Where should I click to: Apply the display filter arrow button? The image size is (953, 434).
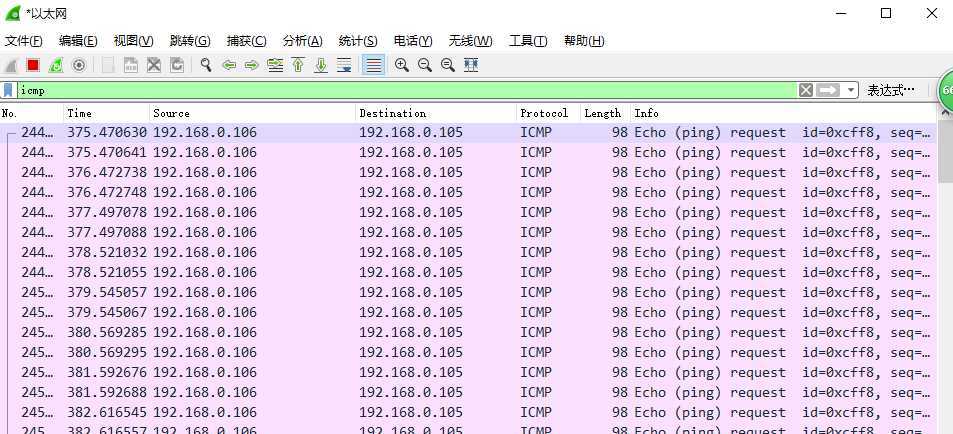[x=828, y=91]
